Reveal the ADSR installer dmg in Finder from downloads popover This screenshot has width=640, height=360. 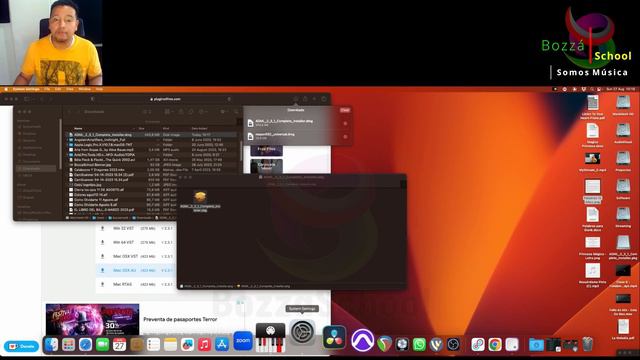[x=345, y=123]
